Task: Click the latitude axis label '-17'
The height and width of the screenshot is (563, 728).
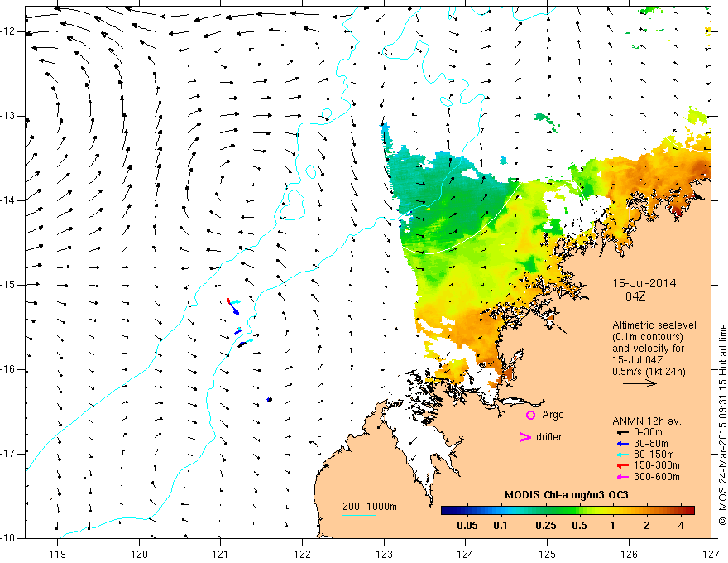Action: click(8, 454)
